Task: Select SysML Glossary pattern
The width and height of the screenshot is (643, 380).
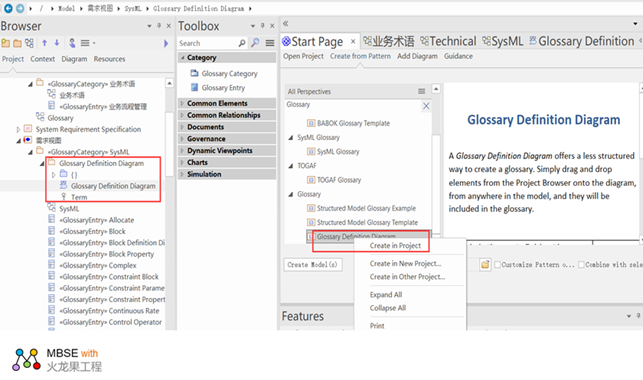Action: pyautogui.click(x=333, y=152)
